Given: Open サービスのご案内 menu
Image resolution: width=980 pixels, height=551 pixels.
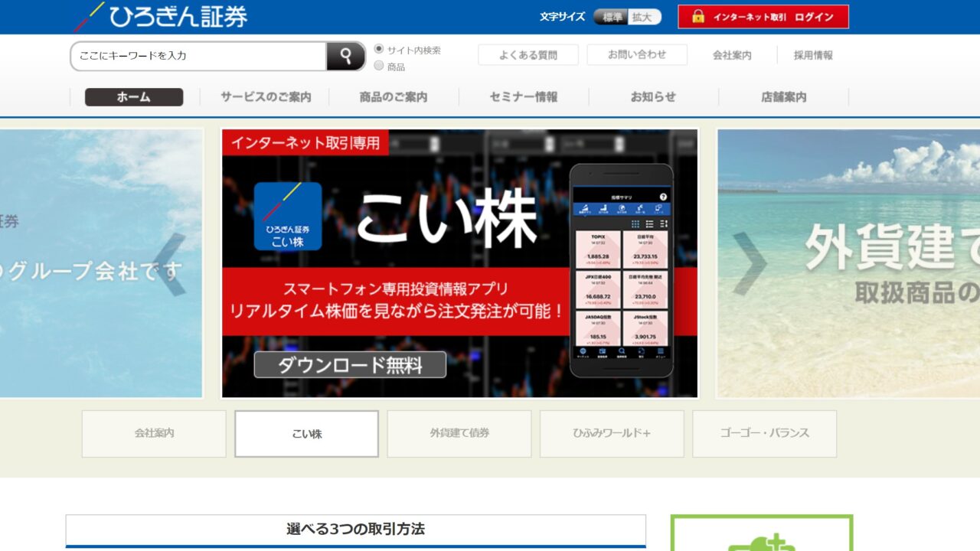Looking at the screenshot, I should tap(266, 97).
